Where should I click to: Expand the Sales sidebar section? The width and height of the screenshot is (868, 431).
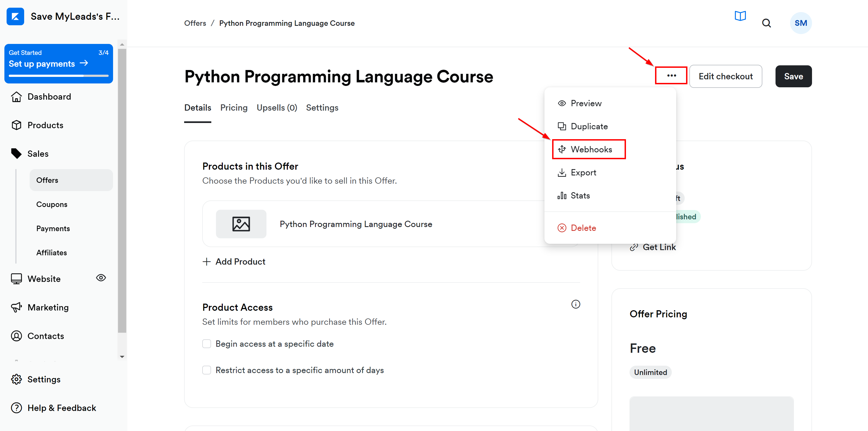(x=38, y=153)
